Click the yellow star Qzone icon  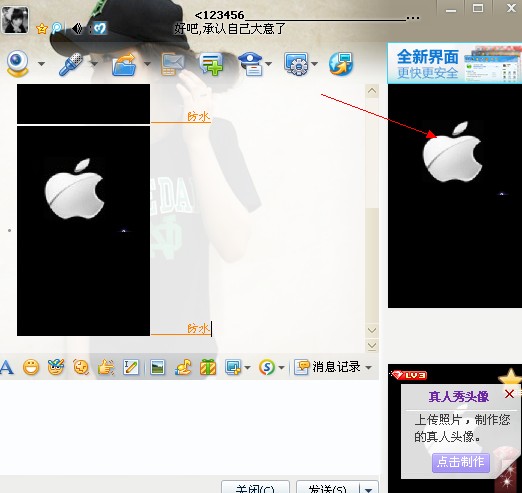[42, 29]
